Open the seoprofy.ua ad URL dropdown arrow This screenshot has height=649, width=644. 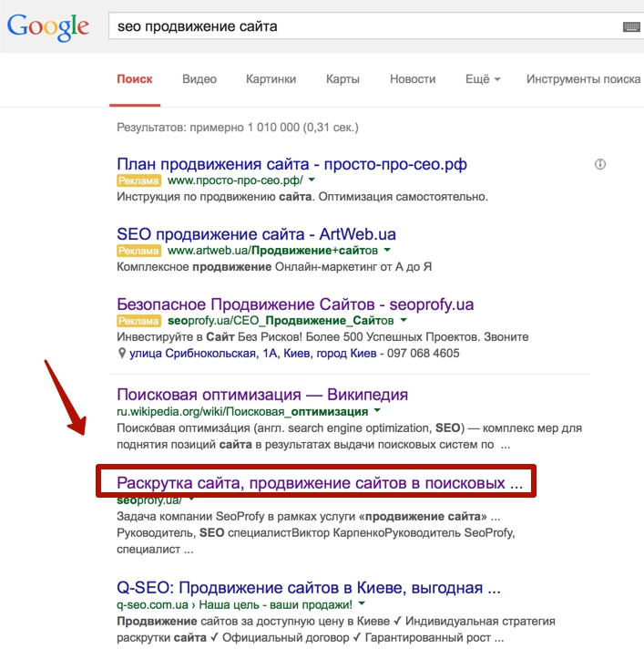(404, 320)
